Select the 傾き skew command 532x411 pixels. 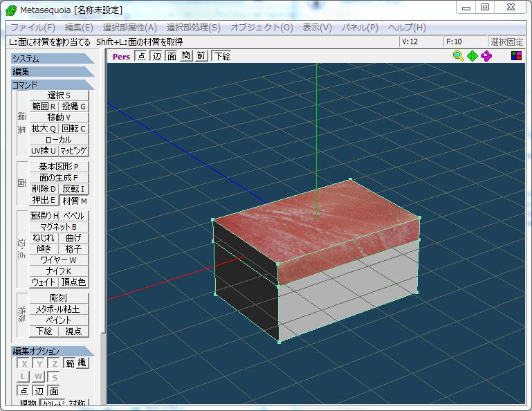[44, 249]
